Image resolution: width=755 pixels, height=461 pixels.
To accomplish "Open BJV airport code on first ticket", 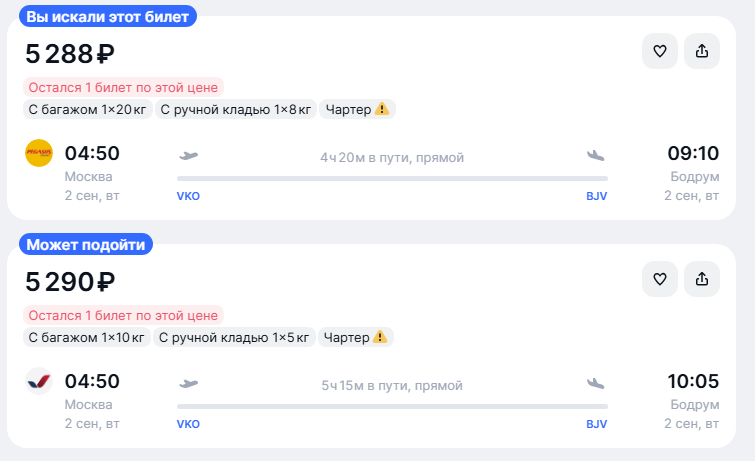I will click(597, 196).
